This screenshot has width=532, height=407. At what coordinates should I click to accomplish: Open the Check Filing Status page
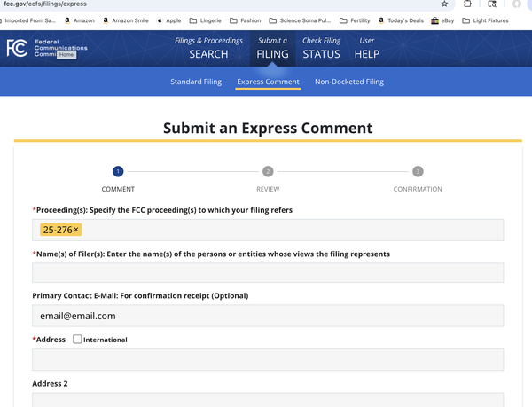pos(321,48)
